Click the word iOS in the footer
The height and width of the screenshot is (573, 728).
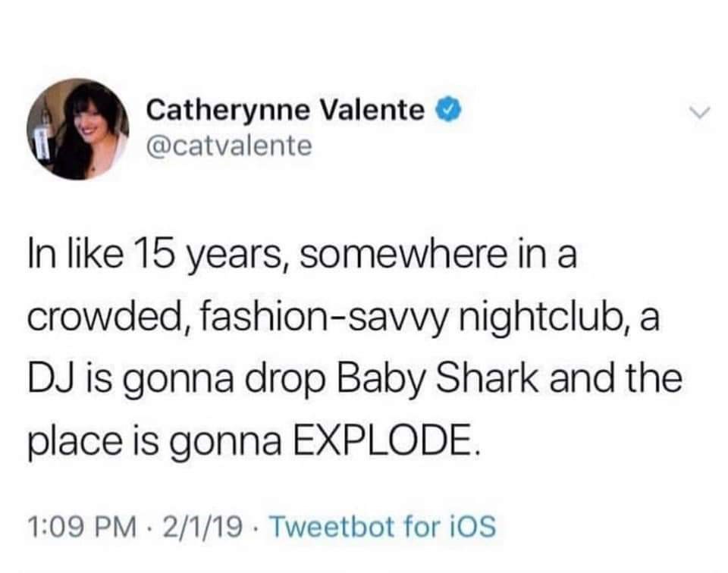(x=470, y=524)
